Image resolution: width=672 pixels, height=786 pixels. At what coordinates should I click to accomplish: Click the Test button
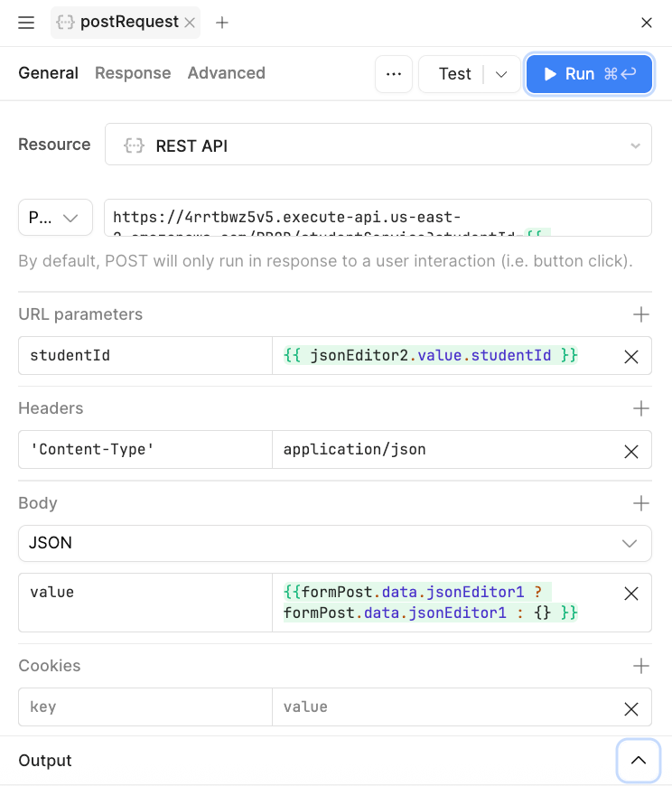point(454,73)
